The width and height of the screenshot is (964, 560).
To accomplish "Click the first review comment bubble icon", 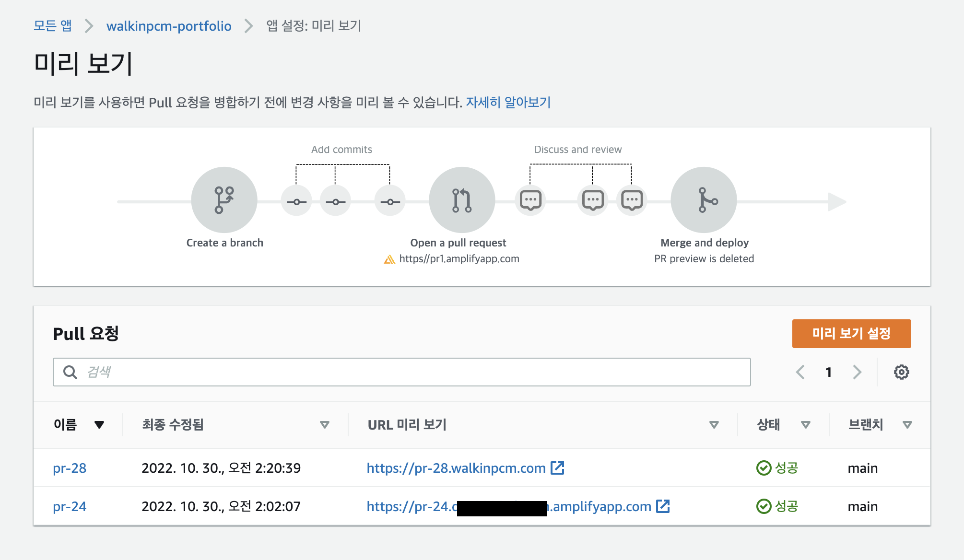I will click(530, 200).
